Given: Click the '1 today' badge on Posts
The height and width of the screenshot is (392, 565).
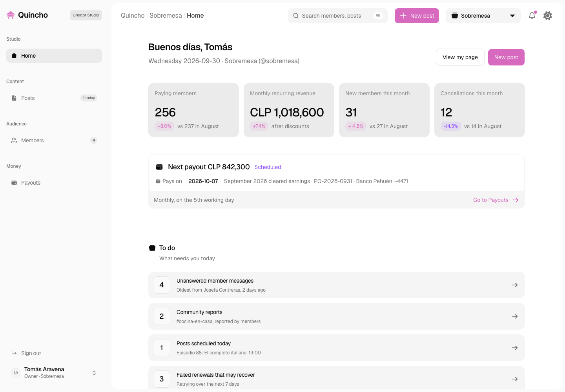Looking at the screenshot, I should point(89,98).
